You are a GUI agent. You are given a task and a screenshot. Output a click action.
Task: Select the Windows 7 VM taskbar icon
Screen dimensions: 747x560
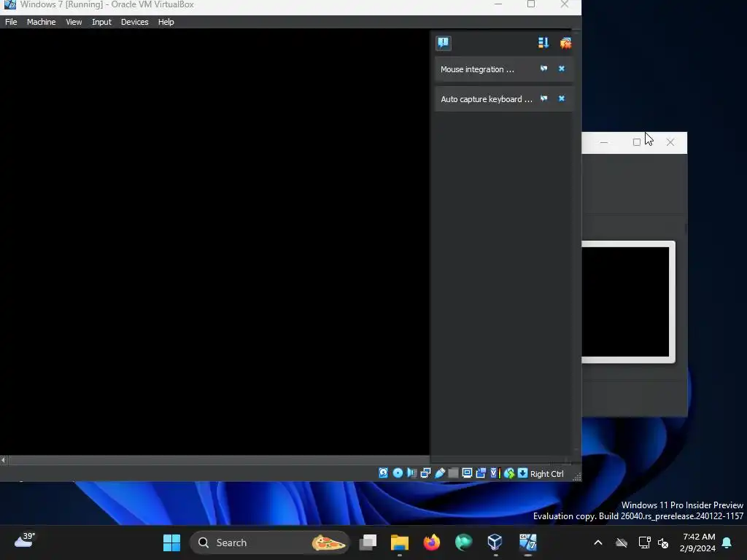(527, 542)
